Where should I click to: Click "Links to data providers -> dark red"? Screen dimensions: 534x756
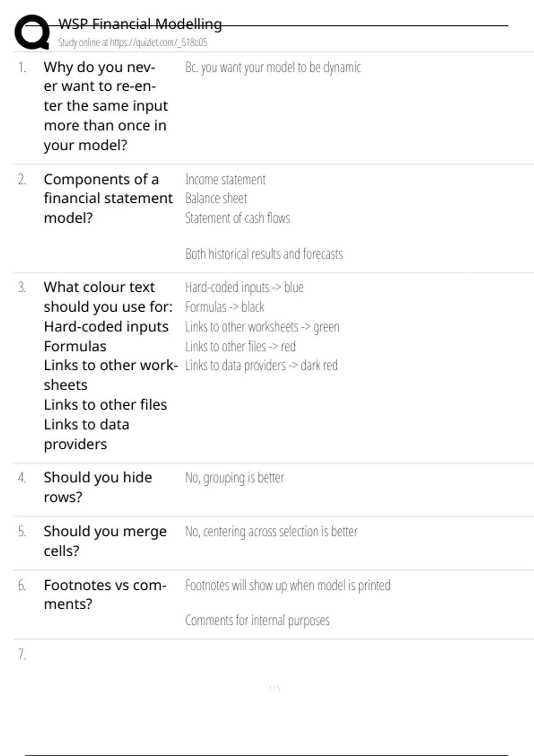tap(261, 366)
